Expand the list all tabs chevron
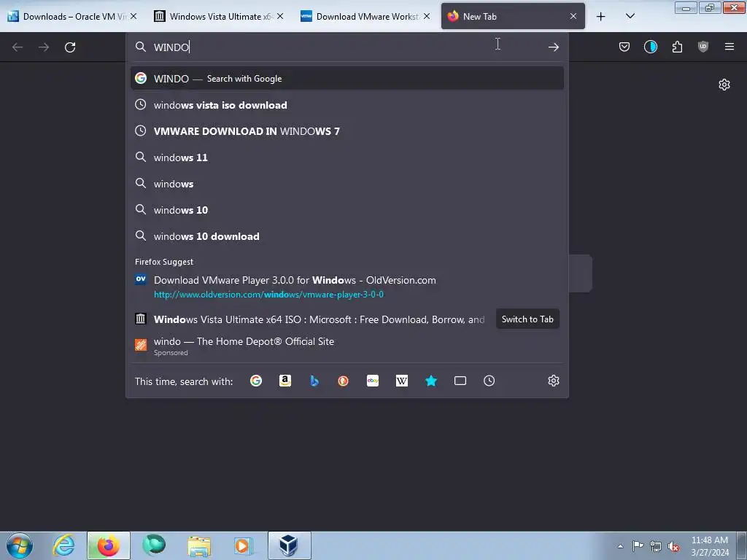Screen dimensions: 747x560 (630, 16)
